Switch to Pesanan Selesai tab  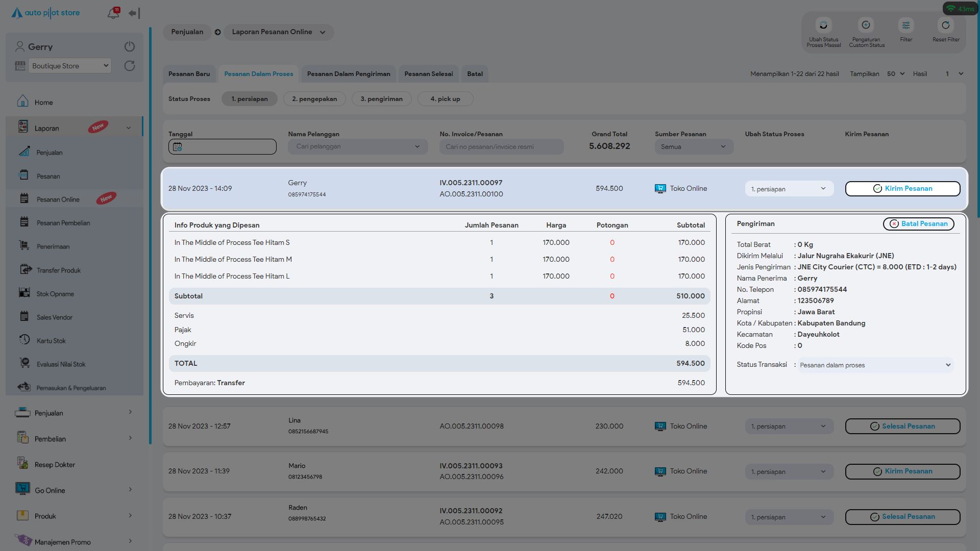coord(428,74)
